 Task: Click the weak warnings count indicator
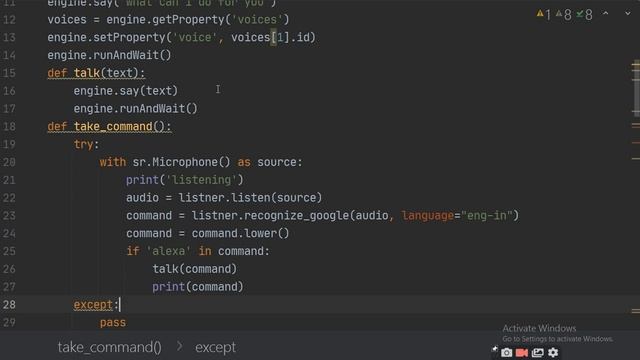564,15
